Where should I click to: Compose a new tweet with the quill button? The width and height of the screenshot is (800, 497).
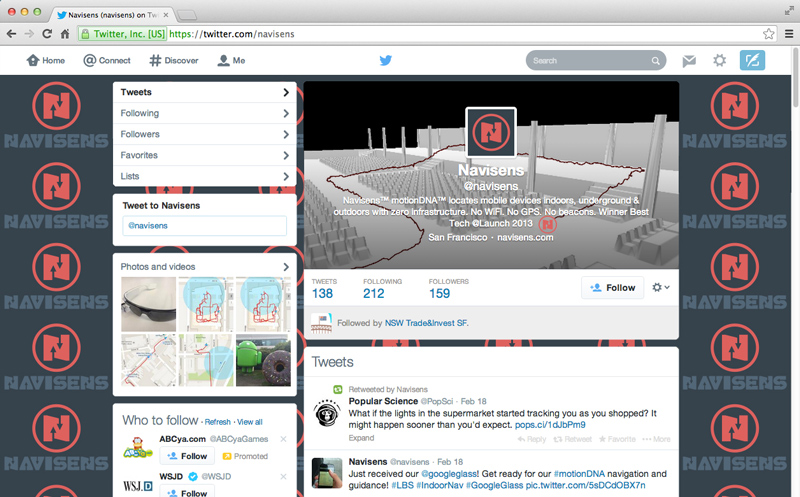pyautogui.click(x=752, y=60)
